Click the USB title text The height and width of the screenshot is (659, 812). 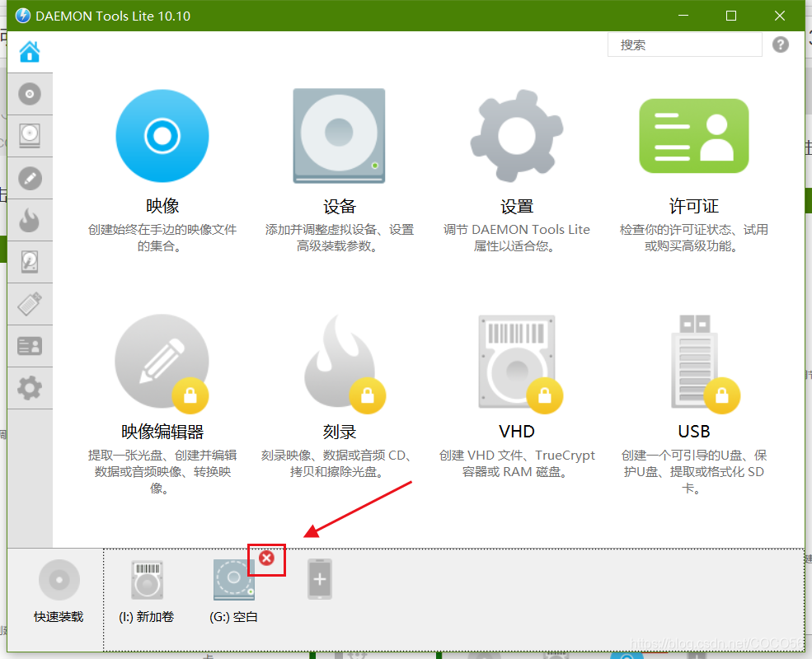click(x=694, y=432)
